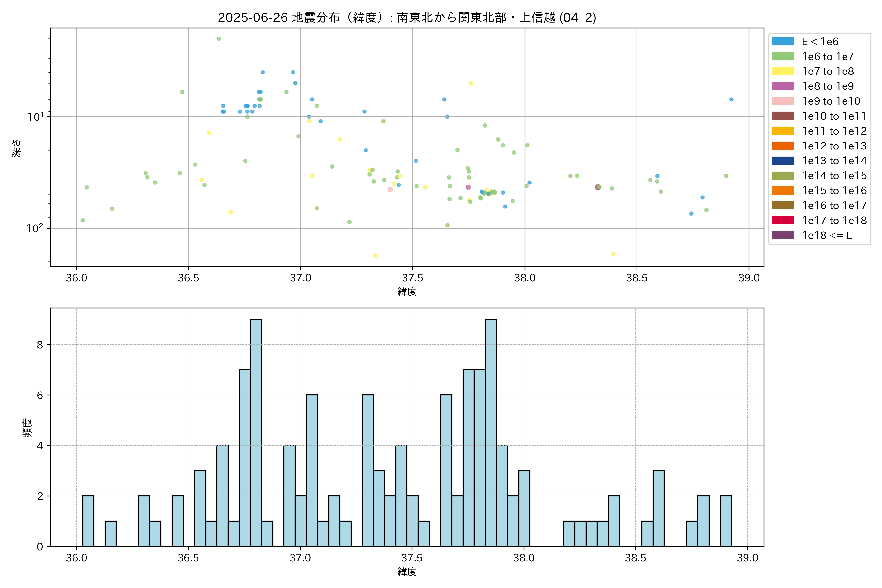Click the 37.5 tick label on scatter plot
This screenshot has height=588, width=882.
tap(413, 278)
